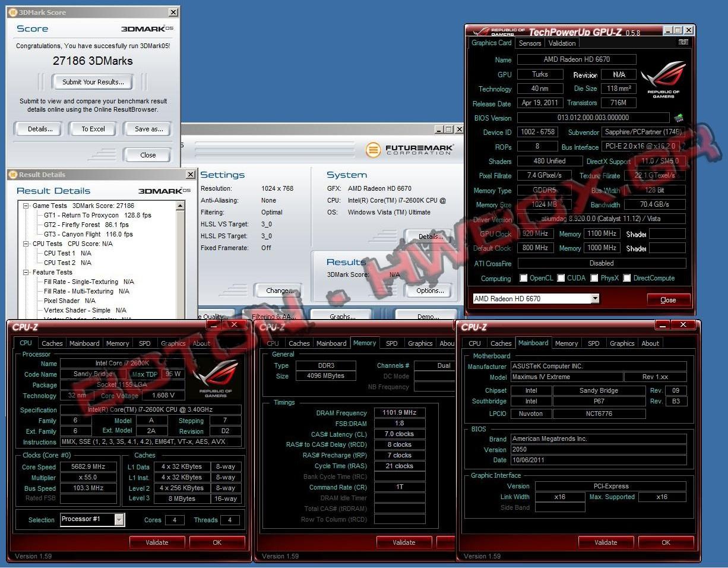Click Core Speed value '5682.9 MHz'
This screenshot has width=728, height=568.
[89, 467]
